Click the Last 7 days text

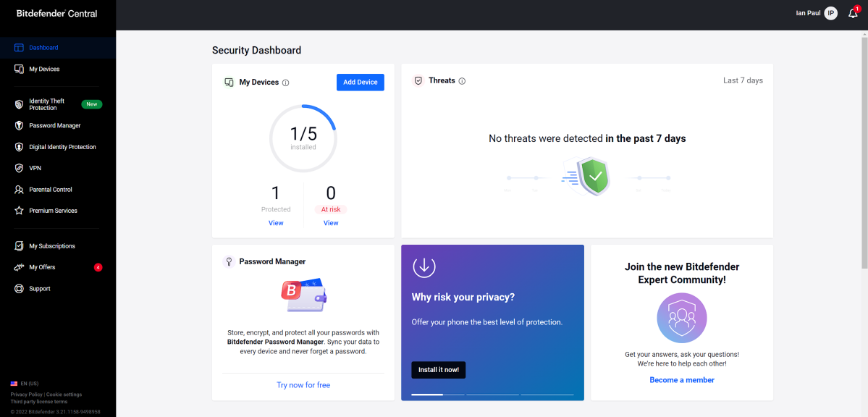tap(743, 80)
